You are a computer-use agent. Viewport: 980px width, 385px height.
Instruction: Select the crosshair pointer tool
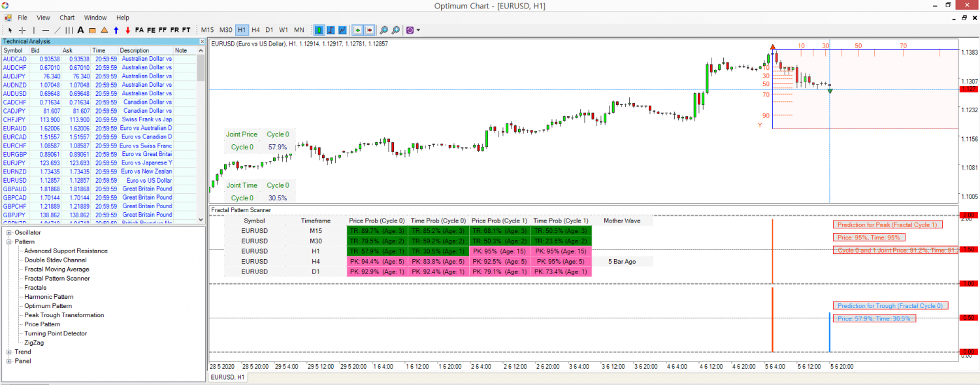pos(22,30)
